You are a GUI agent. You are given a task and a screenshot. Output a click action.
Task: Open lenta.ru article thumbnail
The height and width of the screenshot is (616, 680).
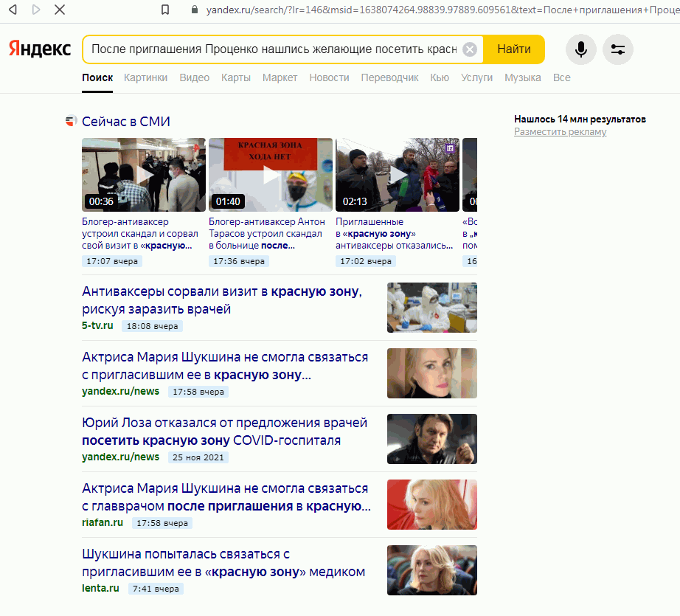(x=432, y=570)
